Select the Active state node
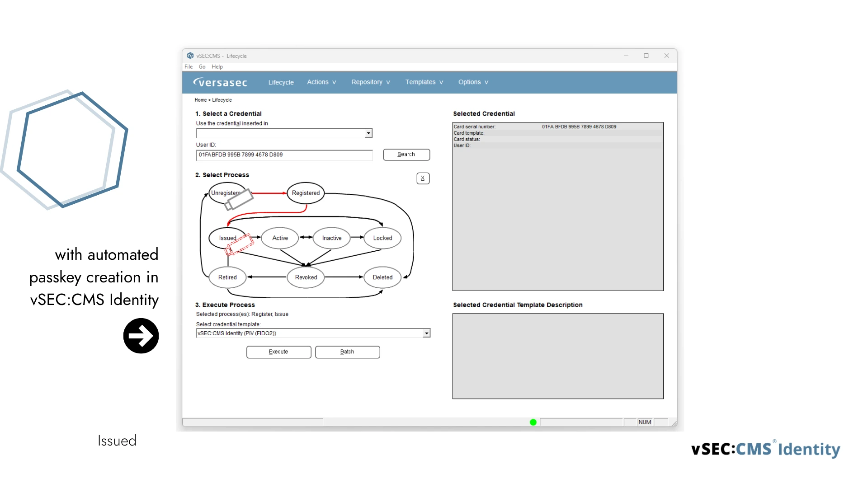 click(x=280, y=238)
